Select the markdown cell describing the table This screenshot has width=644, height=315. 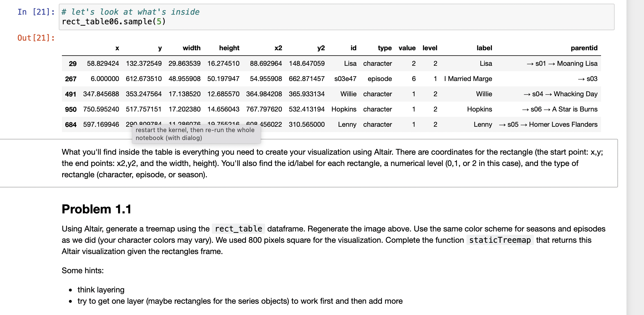(332, 163)
